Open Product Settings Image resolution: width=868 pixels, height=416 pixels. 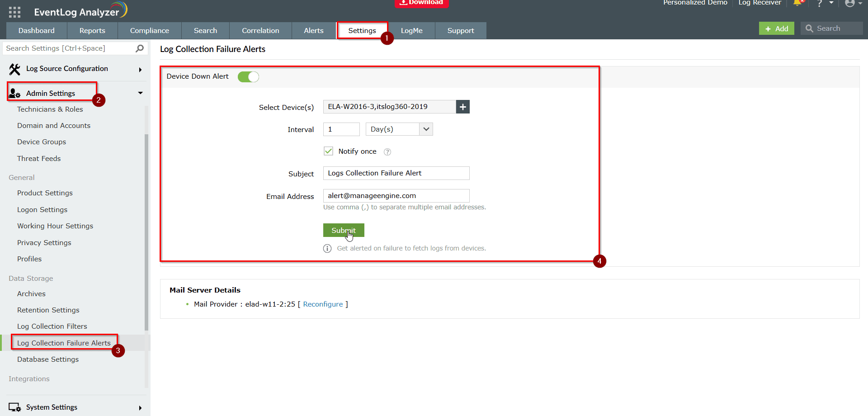(45, 193)
